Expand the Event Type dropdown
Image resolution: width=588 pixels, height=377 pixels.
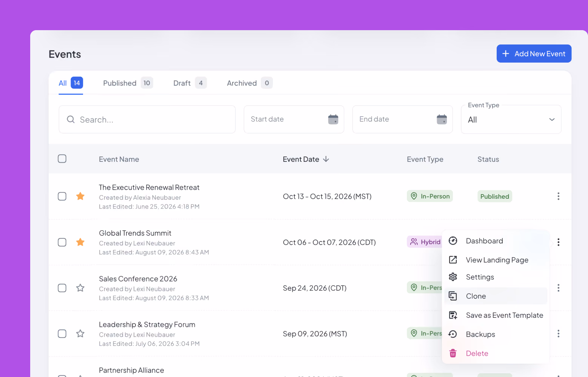click(x=511, y=120)
